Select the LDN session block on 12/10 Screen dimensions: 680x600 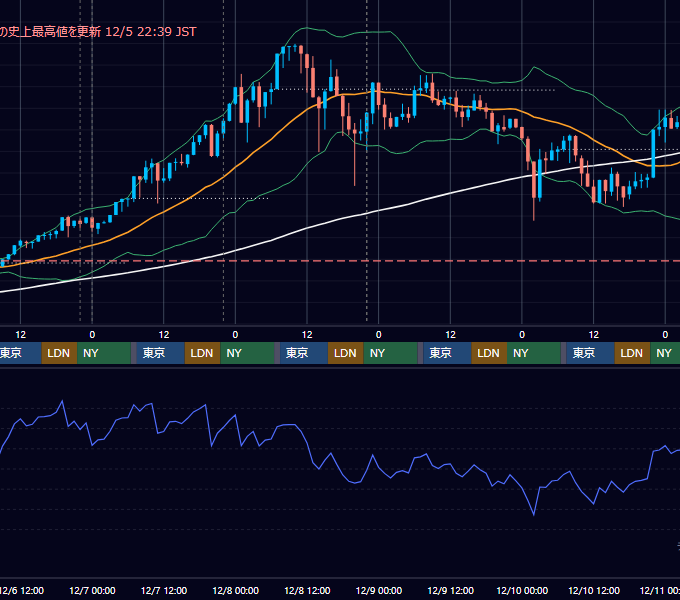point(632,353)
